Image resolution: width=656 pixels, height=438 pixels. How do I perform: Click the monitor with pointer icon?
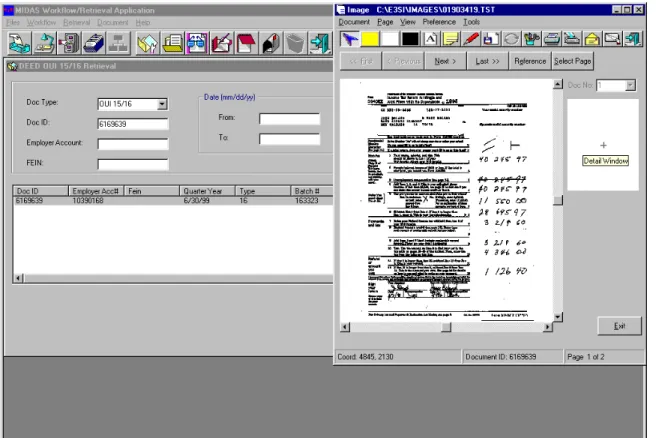tap(612, 39)
